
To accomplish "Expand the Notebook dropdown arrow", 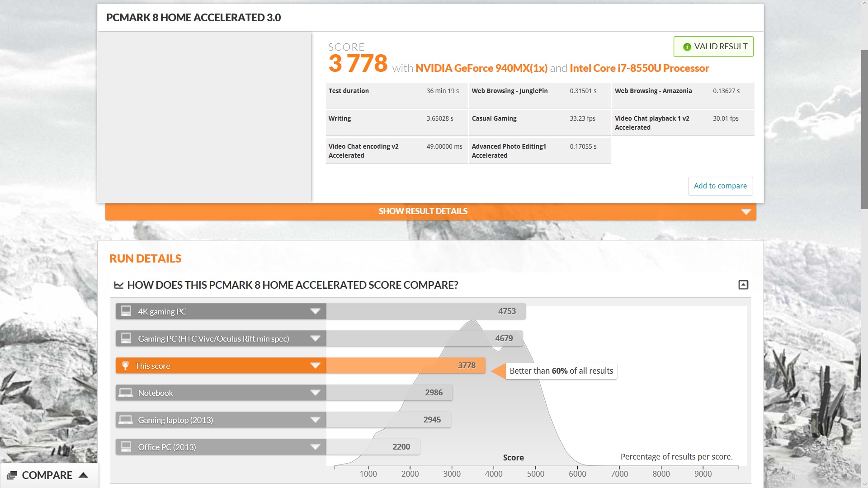I will (x=315, y=393).
